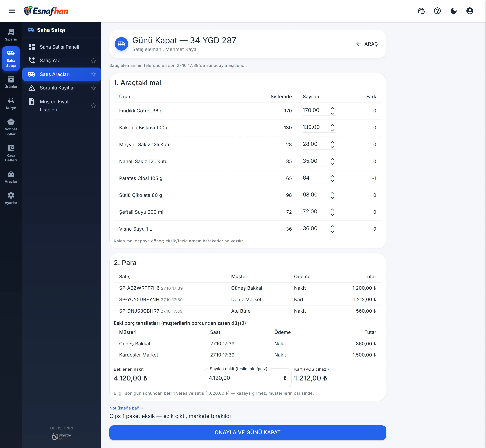The height and width of the screenshot is (448, 486).
Task: Open Saha Satışı Paneli menu item
Action: click(x=62, y=47)
